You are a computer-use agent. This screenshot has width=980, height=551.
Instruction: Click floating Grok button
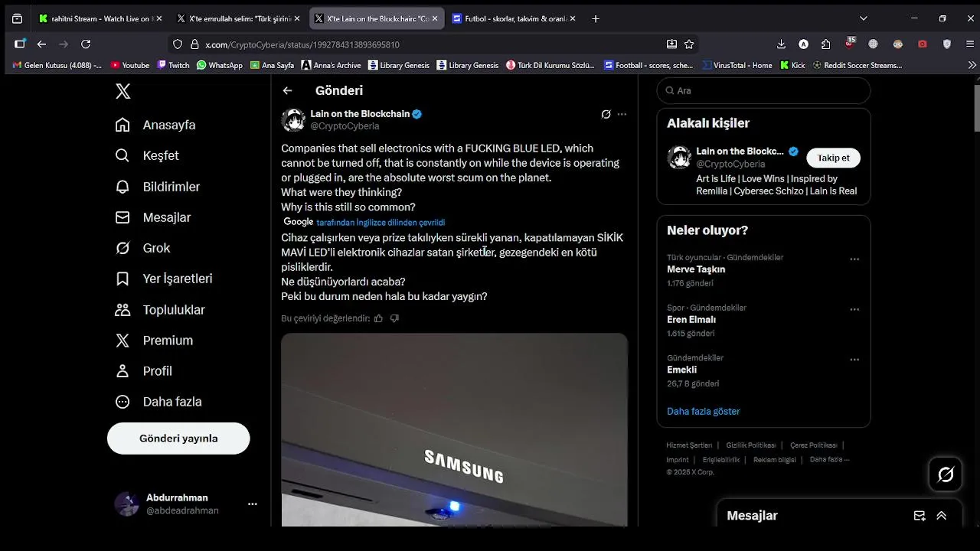[x=946, y=474]
